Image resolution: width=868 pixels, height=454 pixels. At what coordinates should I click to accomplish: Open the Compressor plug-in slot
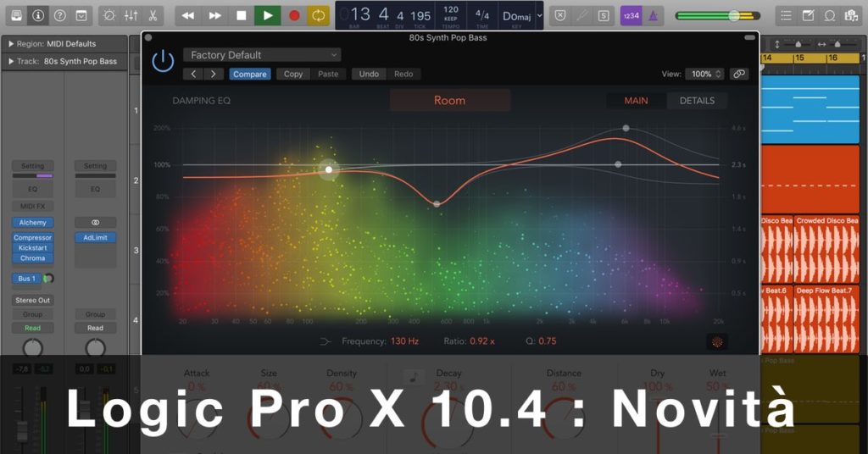33,237
